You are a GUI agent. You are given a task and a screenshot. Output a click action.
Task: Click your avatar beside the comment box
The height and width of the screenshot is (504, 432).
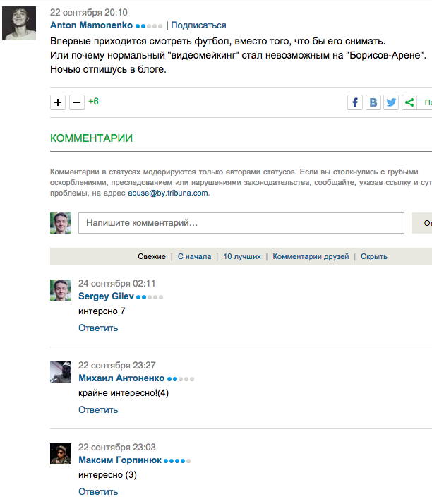61,223
